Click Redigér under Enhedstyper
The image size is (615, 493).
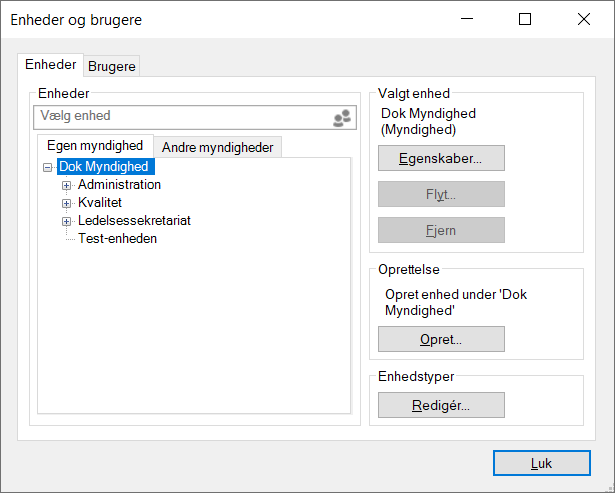[441, 405]
